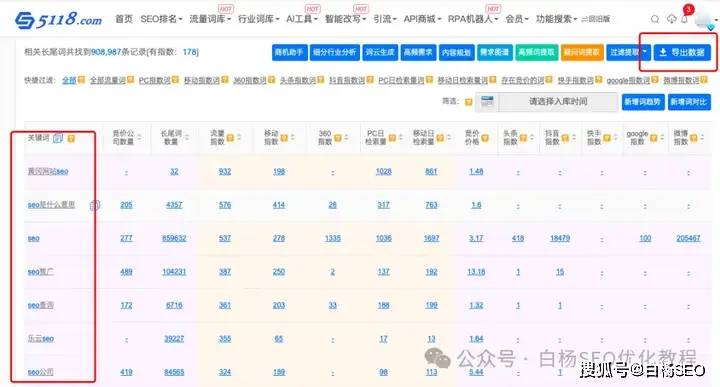Sort by 长尾词数量 column arrows
The width and height of the screenshot is (720, 387).
[187, 138]
